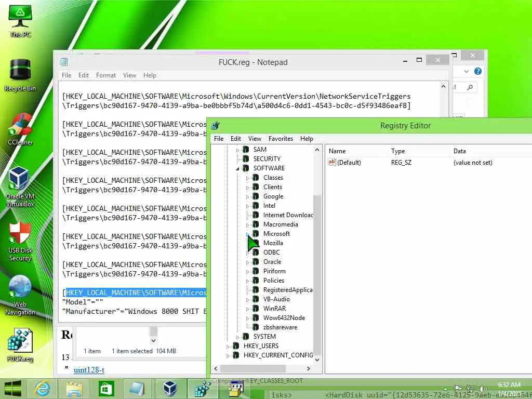Open This PC desktop icon
This screenshot has width=532, height=399.
tap(20, 20)
